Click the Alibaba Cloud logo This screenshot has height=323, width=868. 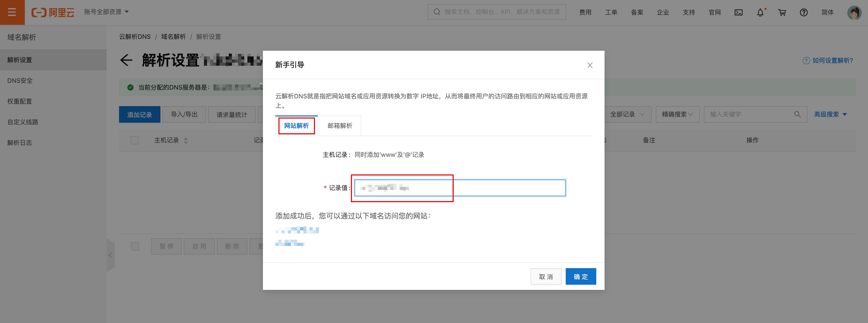[x=53, y=12]
